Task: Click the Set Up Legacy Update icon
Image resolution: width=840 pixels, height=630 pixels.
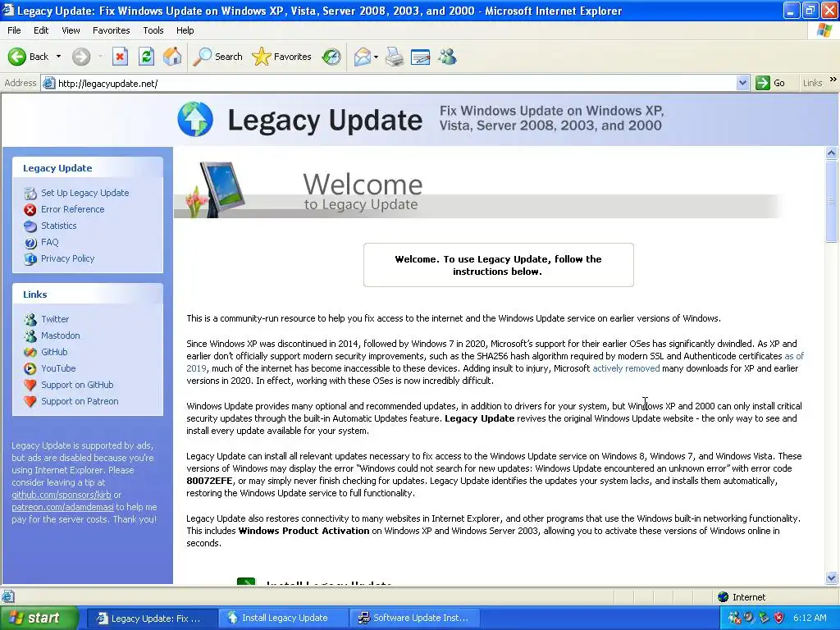Action: (x=30, y=193)
